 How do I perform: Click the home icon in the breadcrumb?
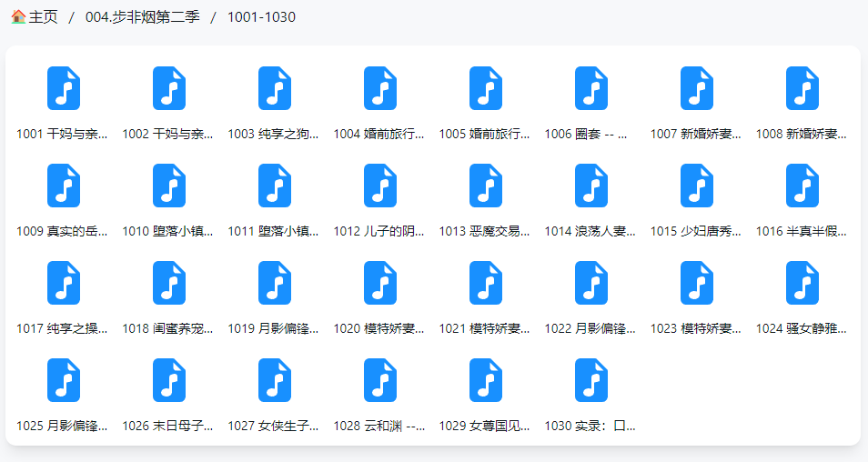[18, 17]
